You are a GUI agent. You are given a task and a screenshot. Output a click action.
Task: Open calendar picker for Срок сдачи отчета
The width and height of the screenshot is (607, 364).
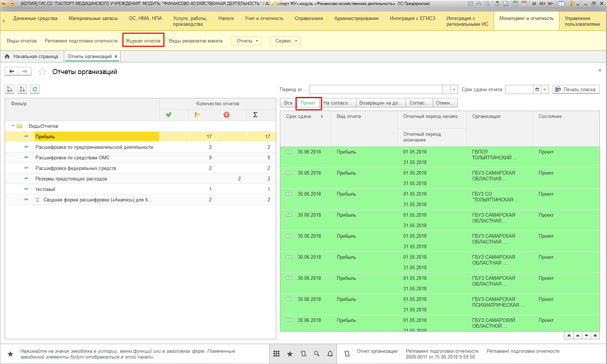click(537, 90)
